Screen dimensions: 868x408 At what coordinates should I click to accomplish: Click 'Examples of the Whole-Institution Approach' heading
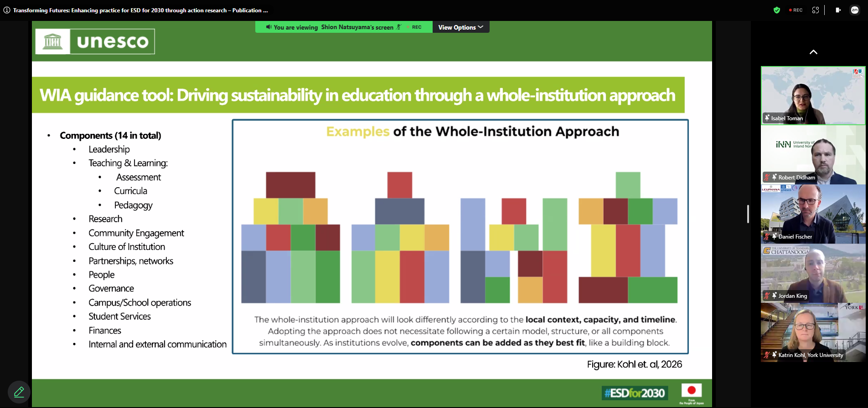point(473,132)
